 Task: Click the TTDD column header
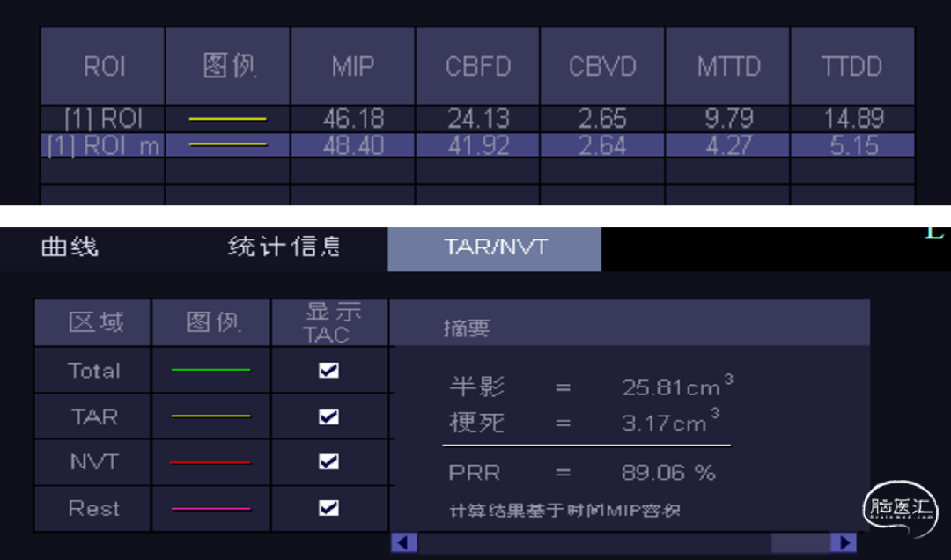tap(851, 67)
